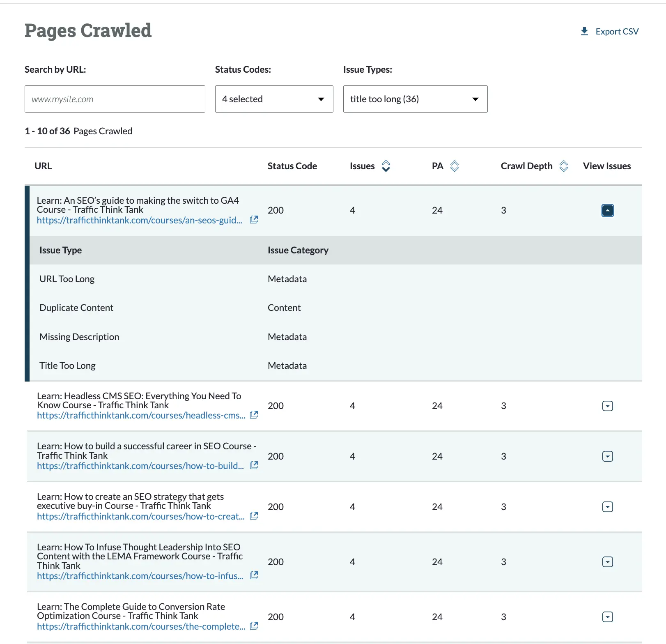Click external link icon for LEMA Framework course

[x=254, y=575]
